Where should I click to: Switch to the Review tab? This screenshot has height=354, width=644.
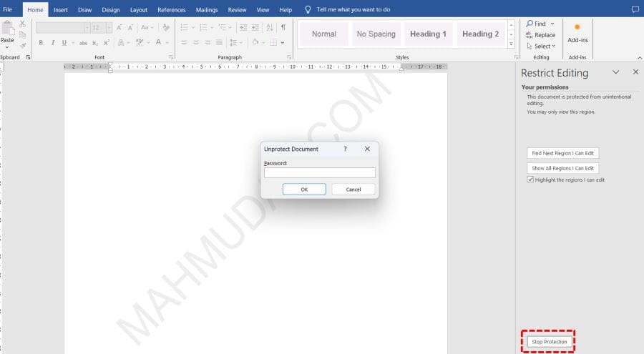click(x=237, y=10)
